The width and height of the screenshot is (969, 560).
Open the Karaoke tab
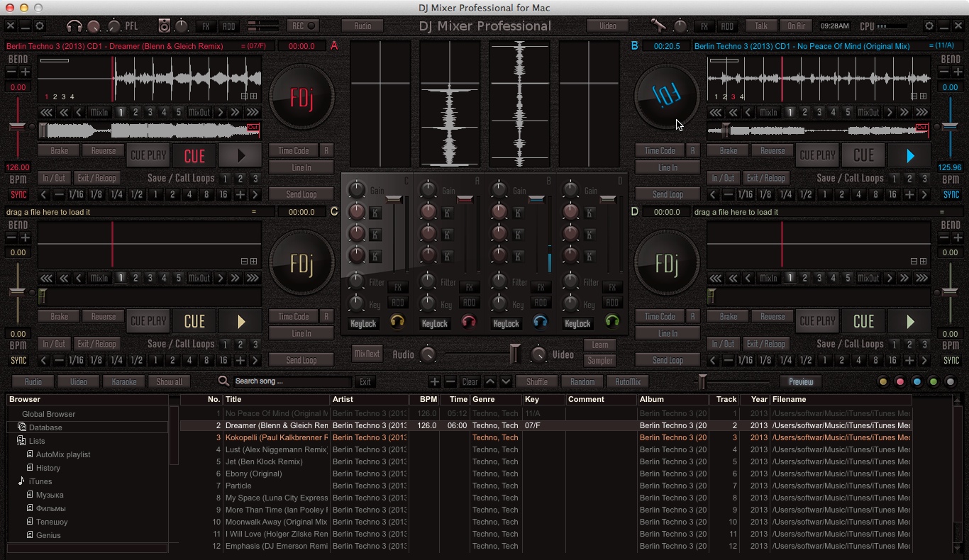click(123, 381)
